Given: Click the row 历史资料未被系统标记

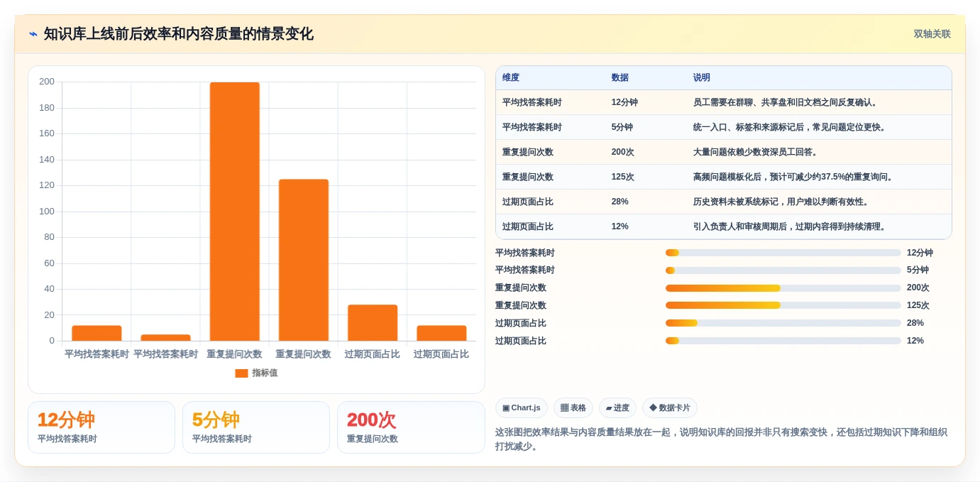Looking at the screenshot, I should [724, 202].
